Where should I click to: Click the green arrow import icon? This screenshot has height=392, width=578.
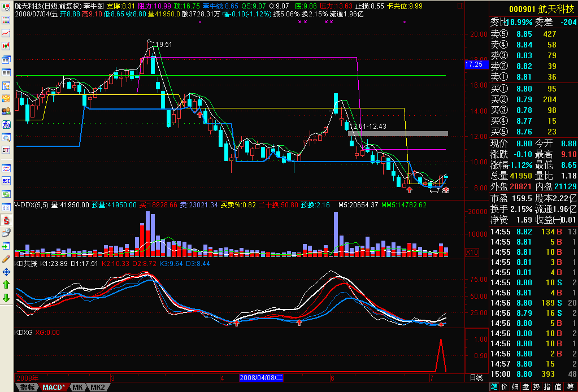[6, 246]
